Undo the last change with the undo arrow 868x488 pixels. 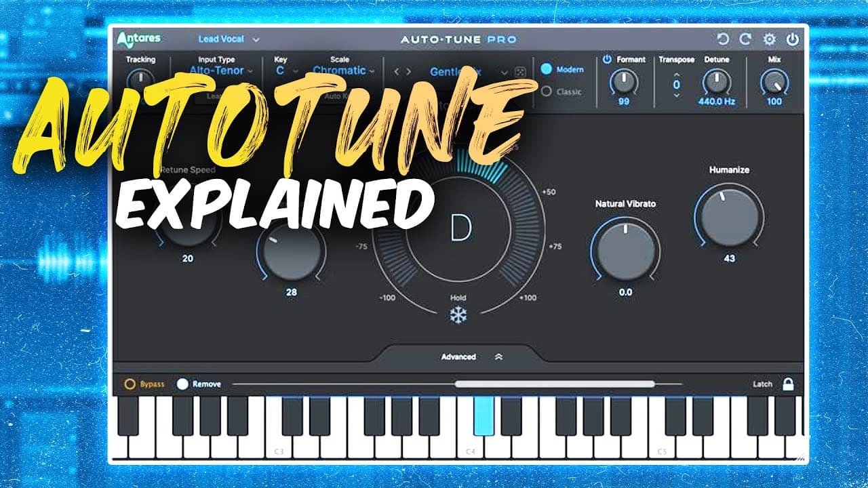click(x=723, y=39)
